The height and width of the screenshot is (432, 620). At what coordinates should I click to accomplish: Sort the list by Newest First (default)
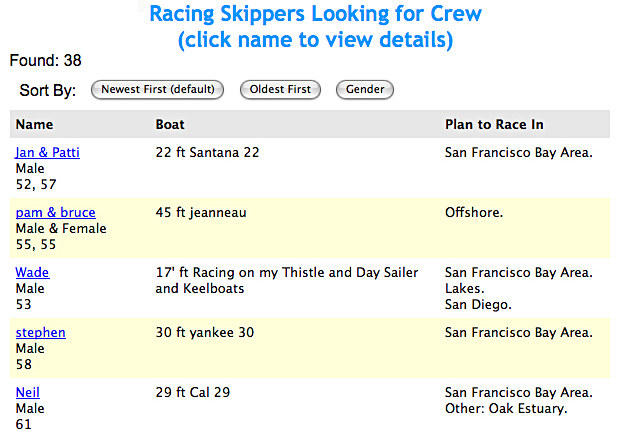157,90
